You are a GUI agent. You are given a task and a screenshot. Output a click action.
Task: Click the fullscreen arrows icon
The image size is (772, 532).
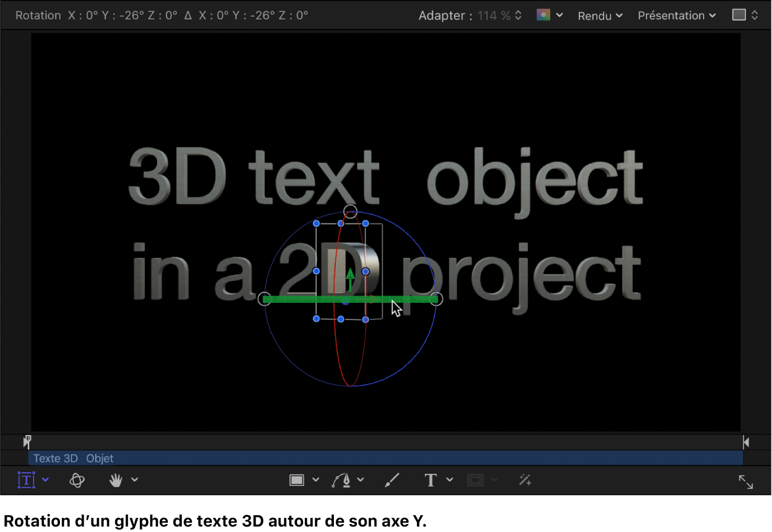(x=745, y=482)
